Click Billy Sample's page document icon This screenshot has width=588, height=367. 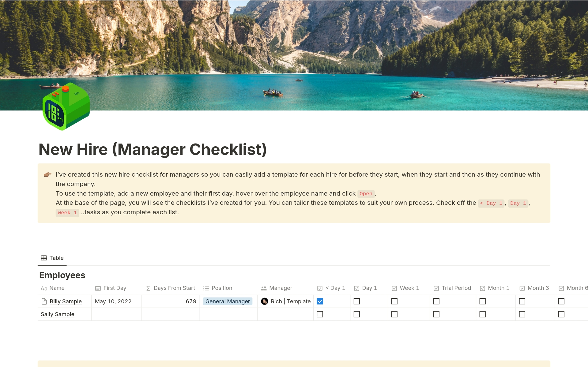(x=44, y=301)
